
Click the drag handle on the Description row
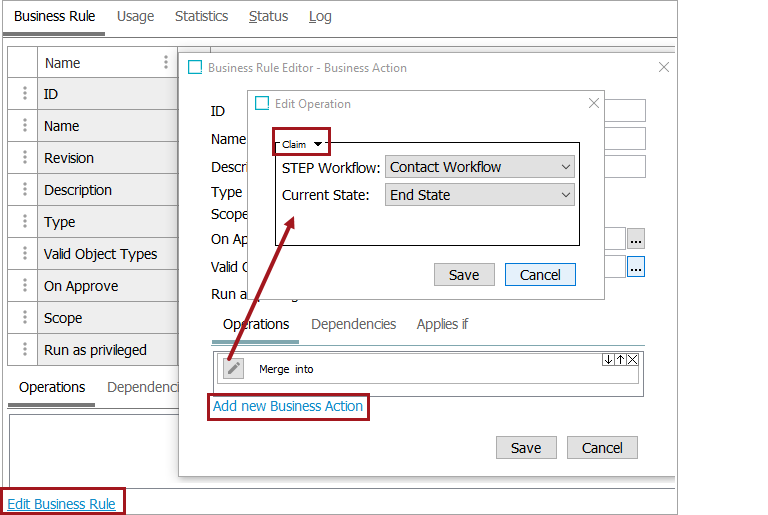click(23, 190)
